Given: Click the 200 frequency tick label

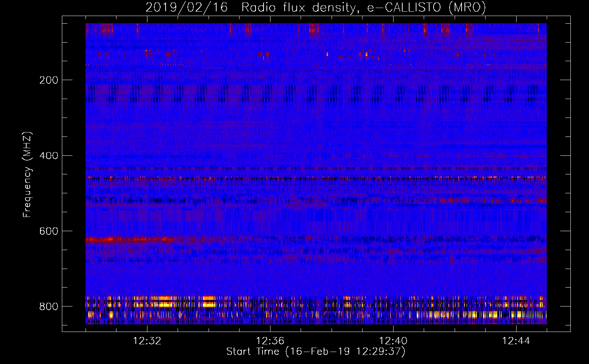Looking at the screenshot, I should [49, 80].
